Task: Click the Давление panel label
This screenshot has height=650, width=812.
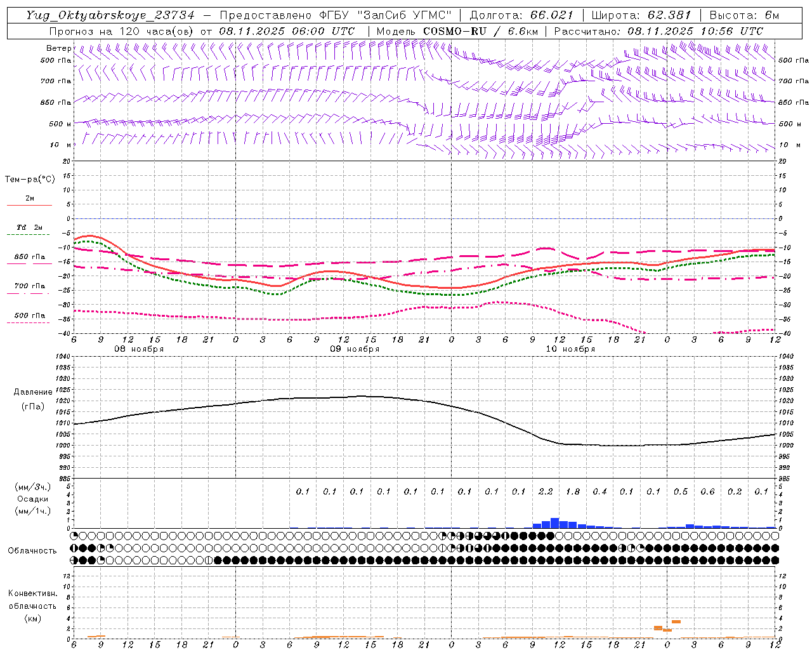Action: tap(33, 392)
